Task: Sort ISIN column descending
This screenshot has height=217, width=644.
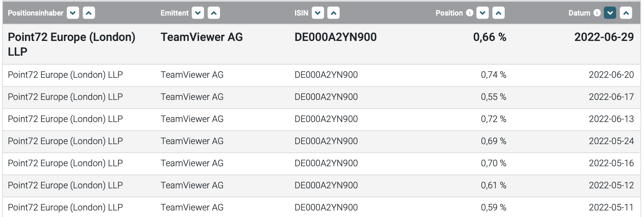Action: tap(318, 13)
